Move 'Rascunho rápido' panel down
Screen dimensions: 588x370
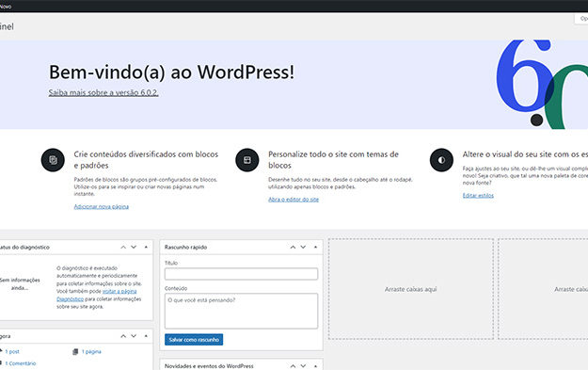303,247
